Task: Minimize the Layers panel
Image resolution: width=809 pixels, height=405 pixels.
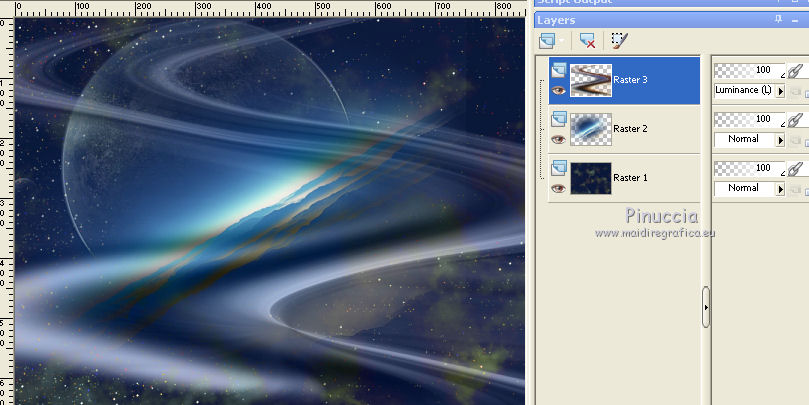Action: pyautogui.click(x=795, y=20)
